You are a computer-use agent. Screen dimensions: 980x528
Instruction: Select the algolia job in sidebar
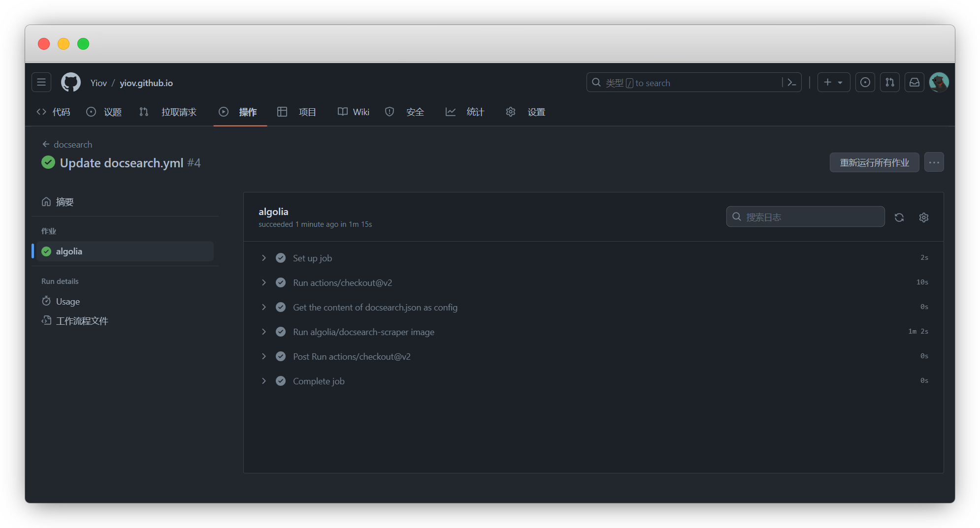[69, 251]
